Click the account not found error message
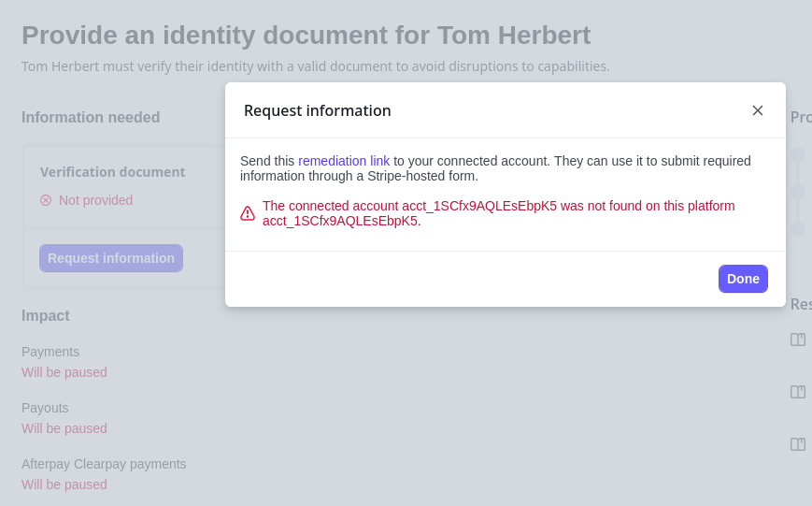This screenshot has height=506, width=812. pos(498,213)
